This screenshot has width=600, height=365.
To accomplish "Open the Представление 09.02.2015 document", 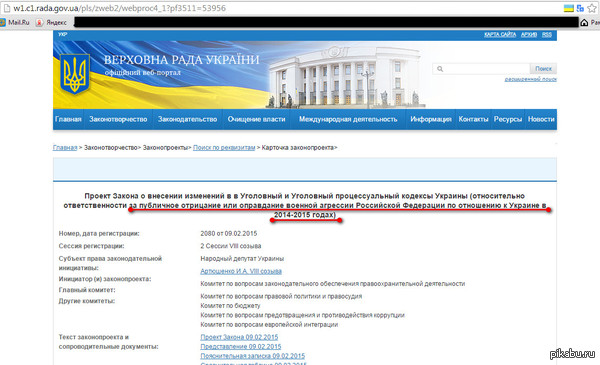I will pos(241,347).
